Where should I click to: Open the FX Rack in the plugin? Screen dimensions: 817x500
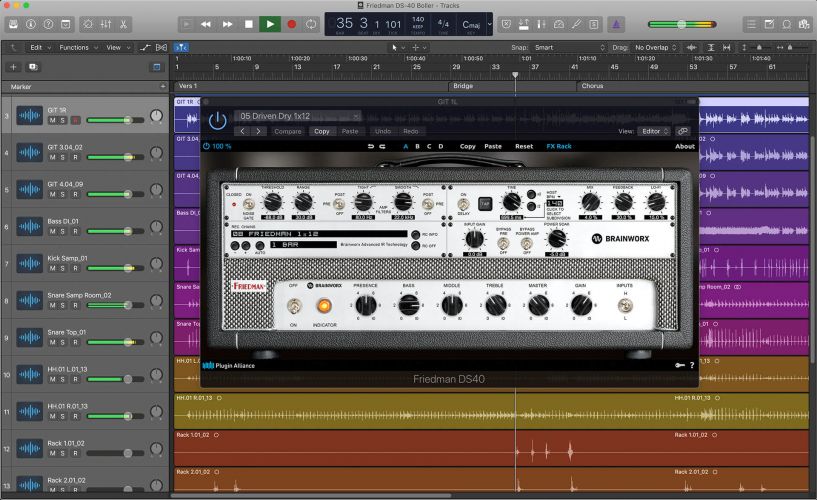click(559, 146)
